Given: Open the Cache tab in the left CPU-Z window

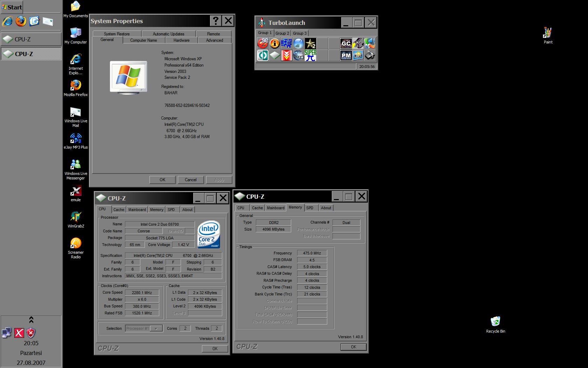Looking at the screenshot, I should [119, 210].
